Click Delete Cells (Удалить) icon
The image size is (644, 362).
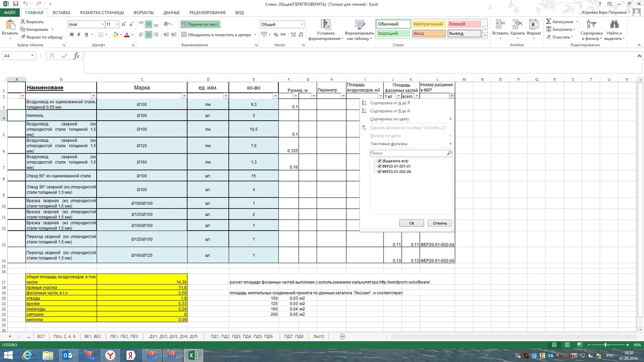pyautogui.click(x=517, y=30)
